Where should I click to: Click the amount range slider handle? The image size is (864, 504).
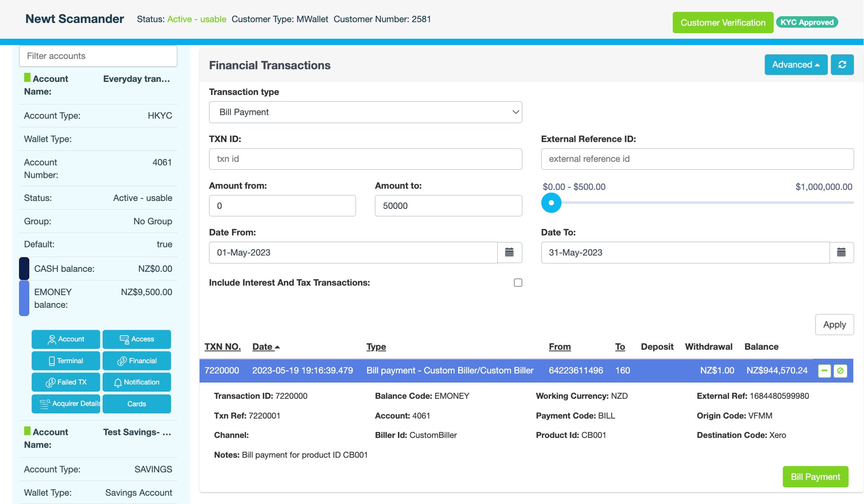click(551, 203)
